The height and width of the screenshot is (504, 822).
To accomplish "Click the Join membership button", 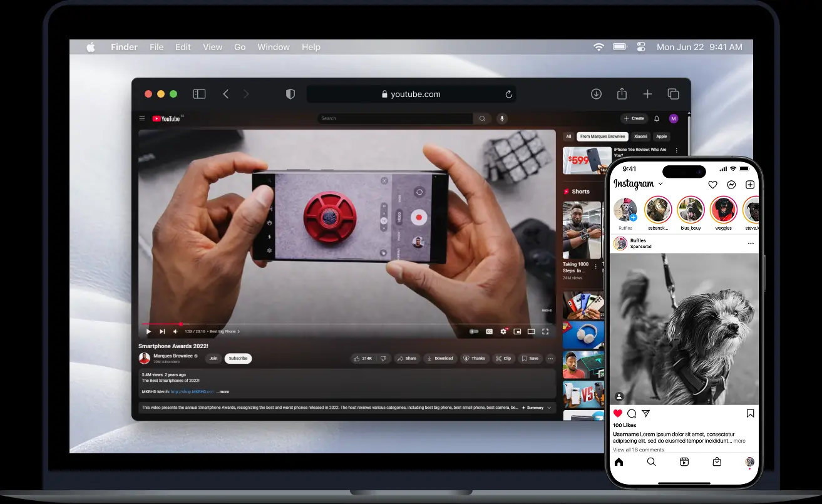I will pyautogui.click(x=213, y=359).
